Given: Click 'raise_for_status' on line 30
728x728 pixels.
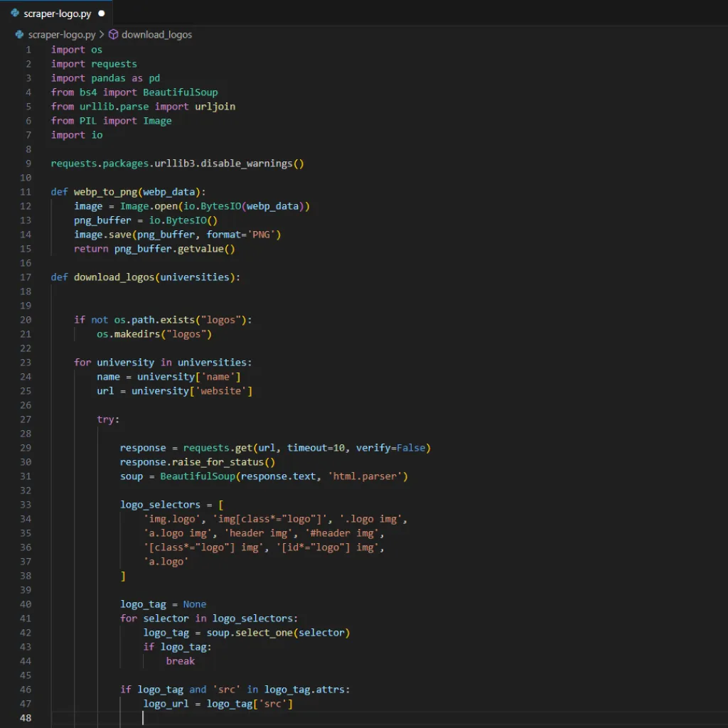Looking at the screenshot, I should (x=218, y=462).
